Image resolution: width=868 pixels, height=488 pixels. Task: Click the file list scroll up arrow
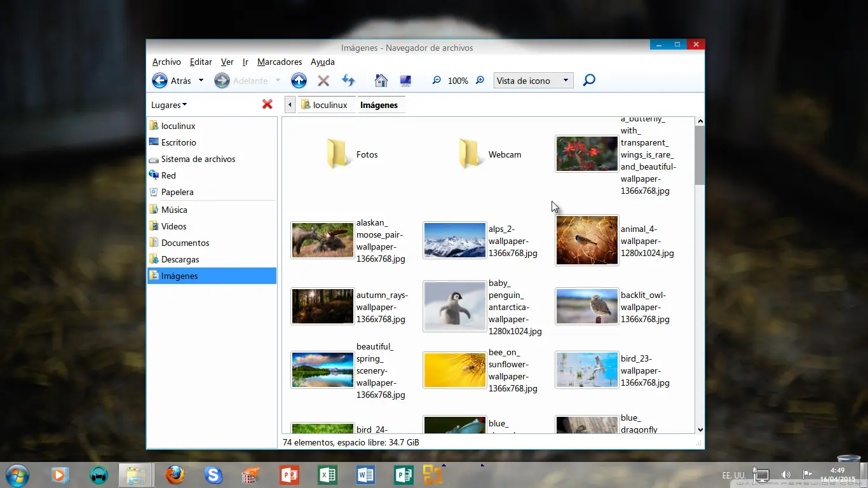(x=700, y=121)
